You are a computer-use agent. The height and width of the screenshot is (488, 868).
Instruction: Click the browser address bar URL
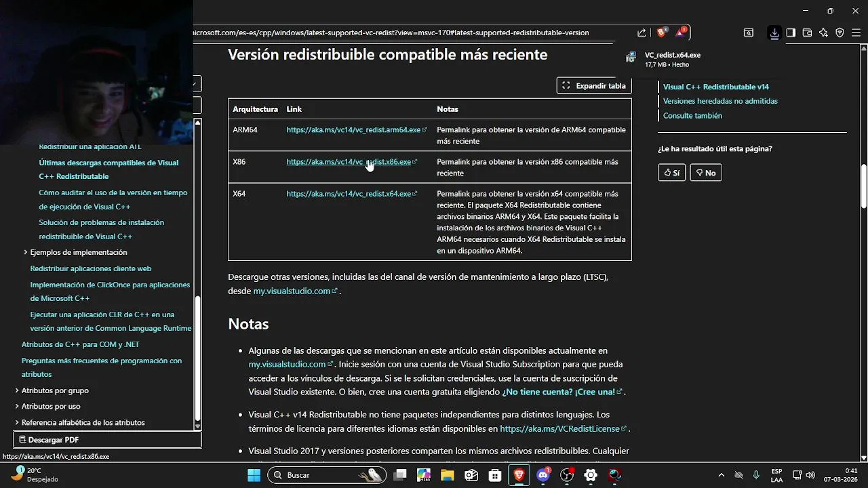(392, 33)
